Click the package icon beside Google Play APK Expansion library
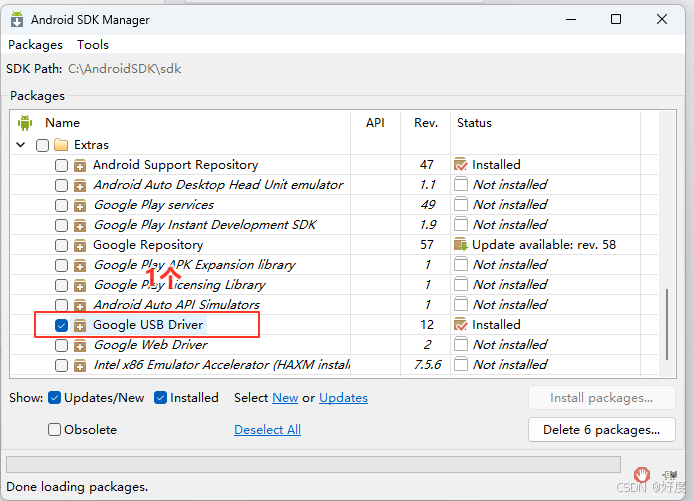 pyautogui.click(x=80, y=265)
